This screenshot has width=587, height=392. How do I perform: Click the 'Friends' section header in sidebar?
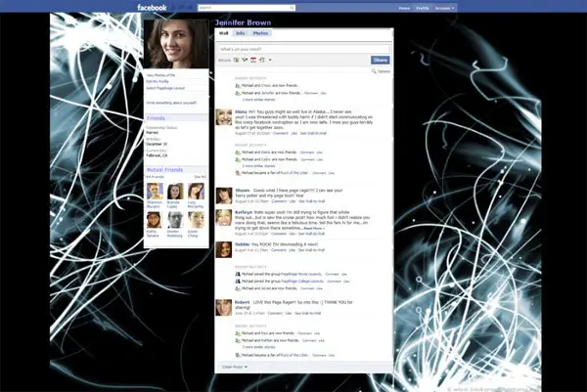click(x=156, y=118)
